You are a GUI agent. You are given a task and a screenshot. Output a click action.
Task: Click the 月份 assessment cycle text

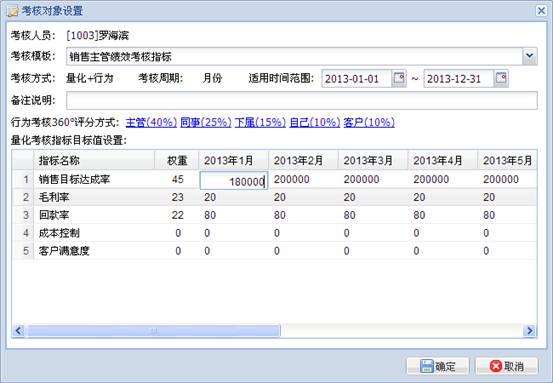(x=212, y=78)
